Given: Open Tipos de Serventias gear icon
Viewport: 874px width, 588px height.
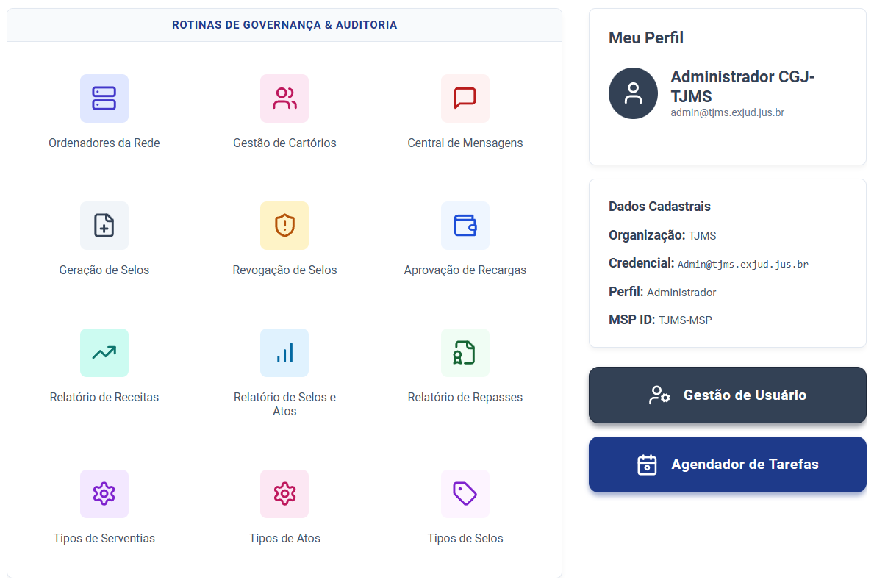Looking at the screenshot, I should [104, 494].
